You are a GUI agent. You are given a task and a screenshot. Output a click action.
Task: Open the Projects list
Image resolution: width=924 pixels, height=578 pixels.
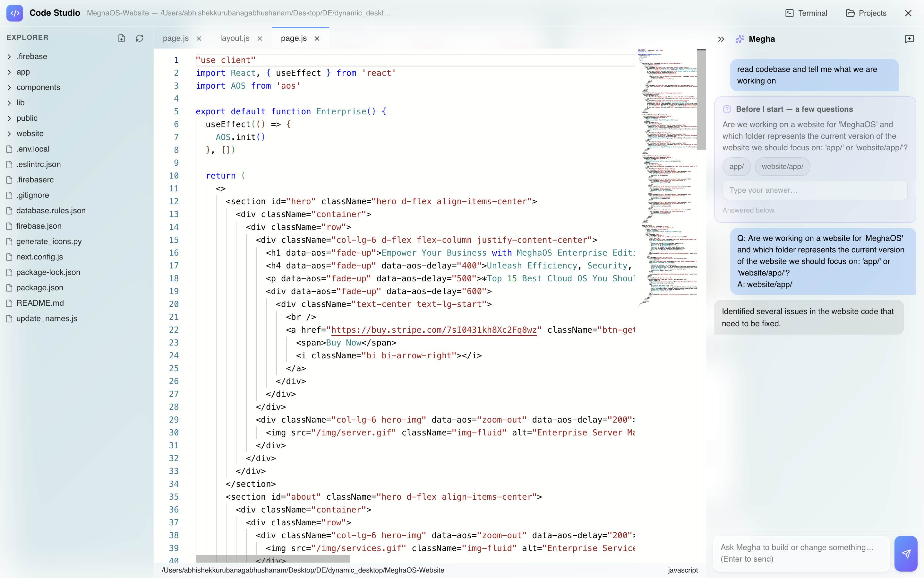point(866,13)
